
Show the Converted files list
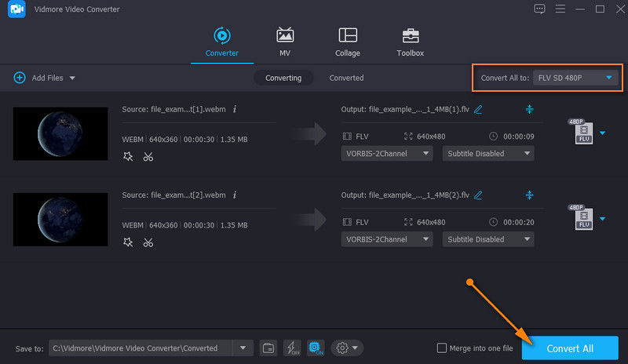pyautogui.click(x=346, y=78)
